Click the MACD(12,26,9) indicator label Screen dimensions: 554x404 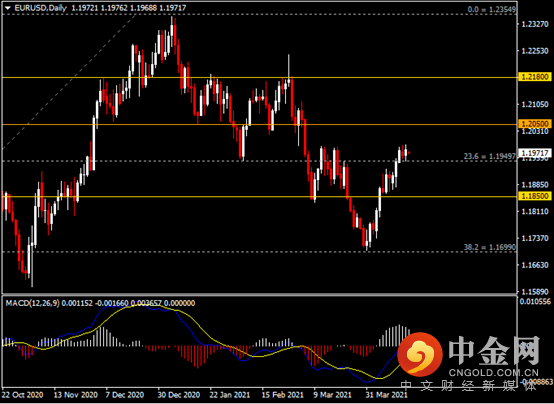(x=33, y=303)
